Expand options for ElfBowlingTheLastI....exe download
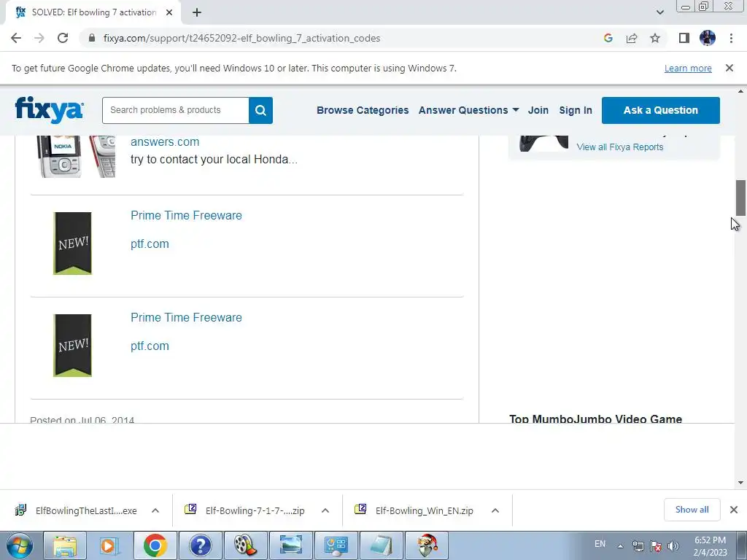The width and height of the screenshot is (747, 560). [155, 510]
